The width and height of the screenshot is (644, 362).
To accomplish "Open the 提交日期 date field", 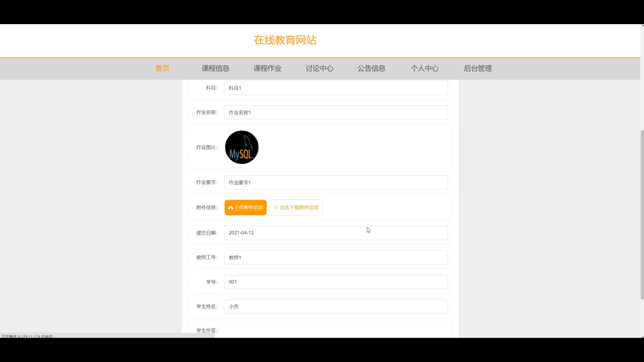I will [x=336, y=233].
